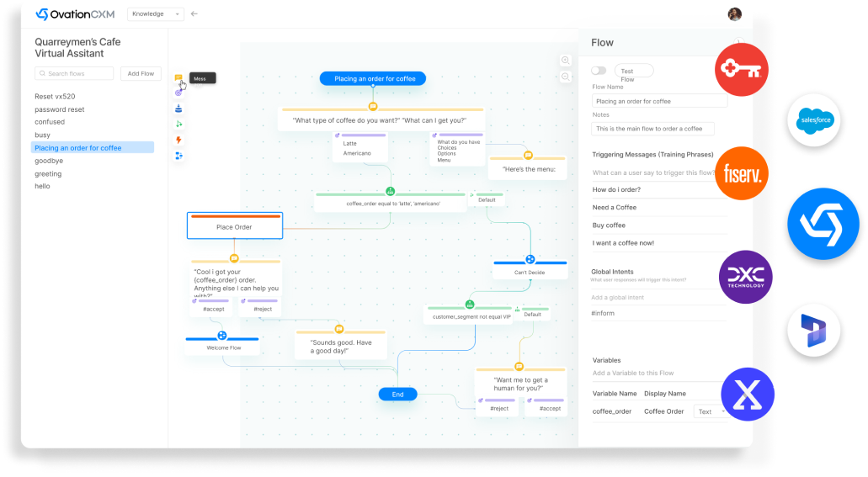Viewport: 868px width, 477px height.
Task: Click message icon above "Here's the menu" node
Action: pyautogui.click(x=528, y=156)
